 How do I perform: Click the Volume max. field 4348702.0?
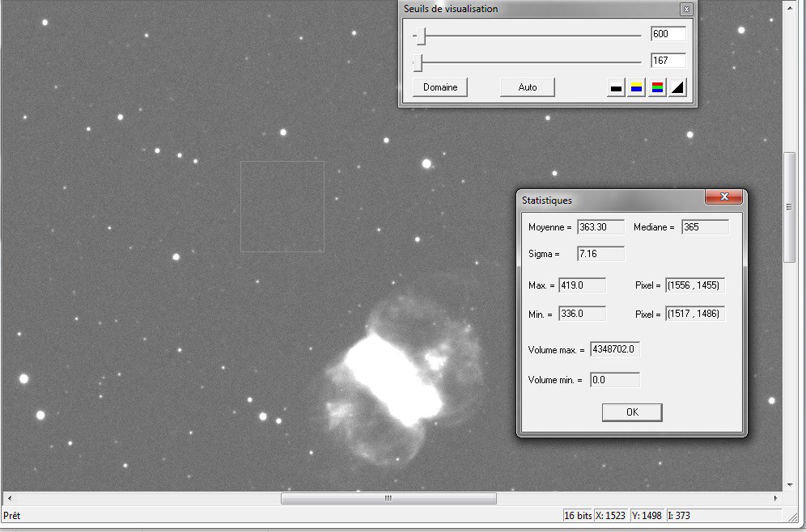point(615,350)
